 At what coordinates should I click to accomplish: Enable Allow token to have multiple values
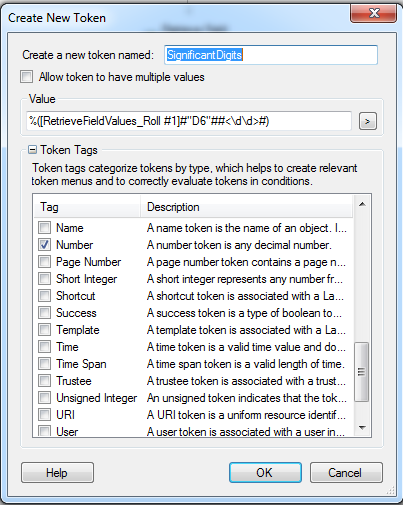pyautogui.click(x=27, y=77)
